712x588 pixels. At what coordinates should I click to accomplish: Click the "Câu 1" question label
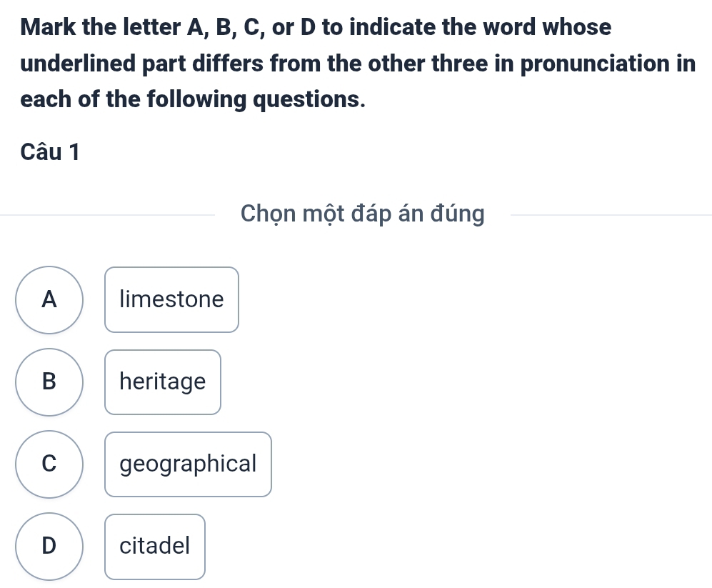[x=50, y=151]
